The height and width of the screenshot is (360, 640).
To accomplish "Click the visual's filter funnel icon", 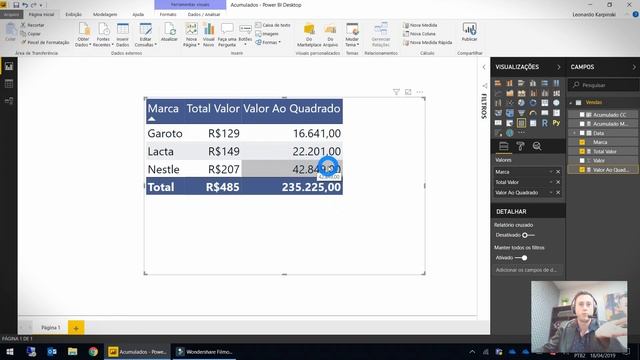I will pos(396,92).
